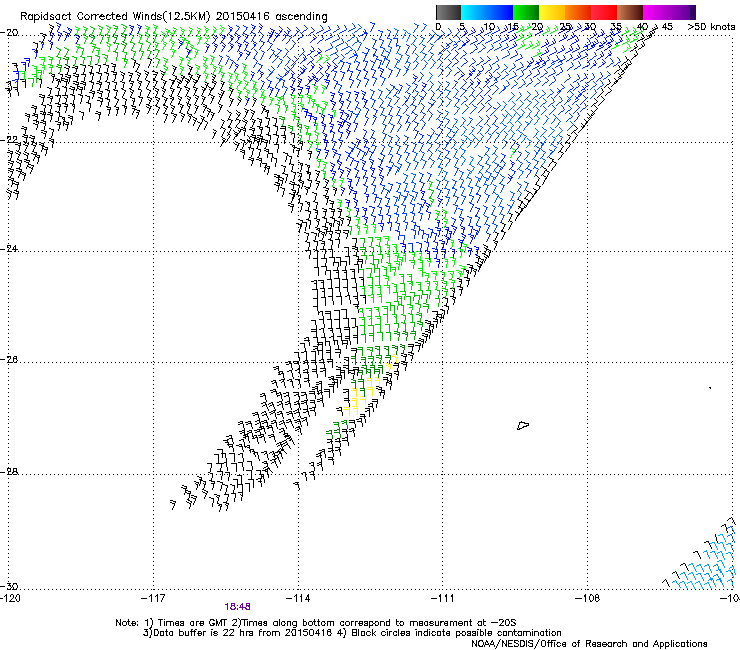Image resolution: width=740 pixels, height=650 pixels.
Task: Click the -26 latitude axis label
Action: pos(9,360)
